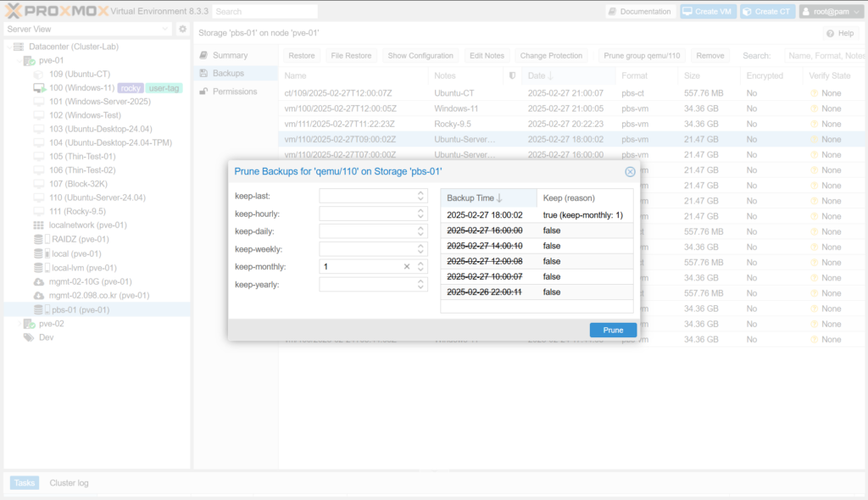
Task: Open the Server View dropdown
Action: (x=87, y=29)
